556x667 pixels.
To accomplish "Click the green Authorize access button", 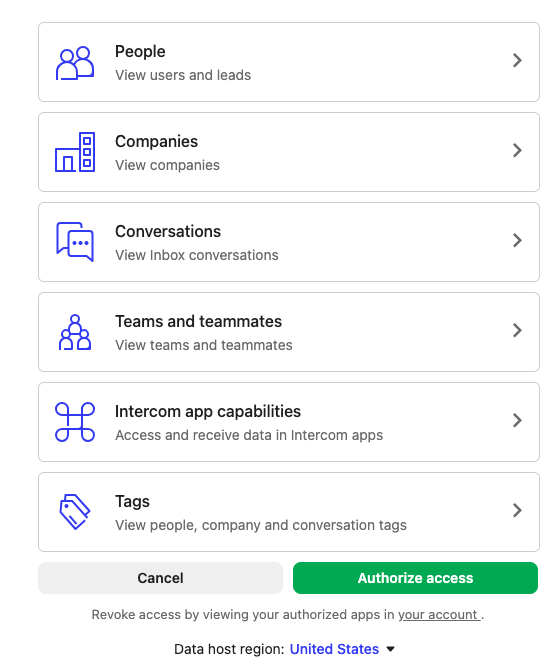I will pyautogui.click(x=415, y=578).
